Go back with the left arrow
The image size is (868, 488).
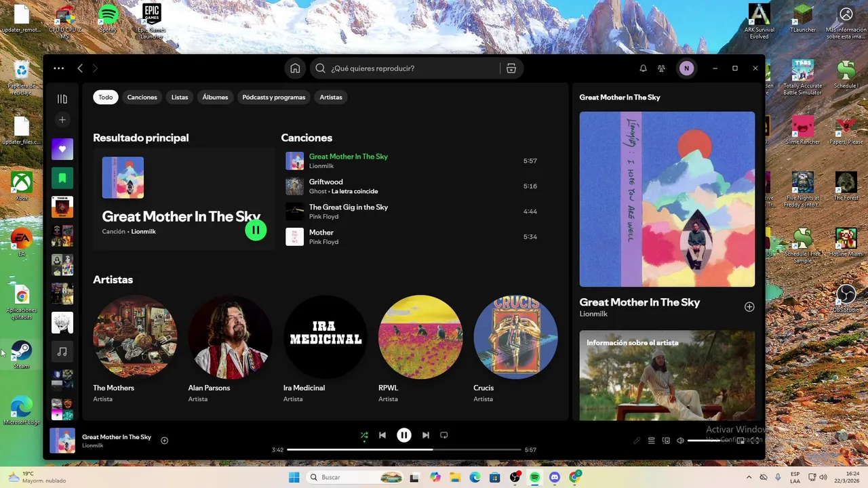point(80,68)
